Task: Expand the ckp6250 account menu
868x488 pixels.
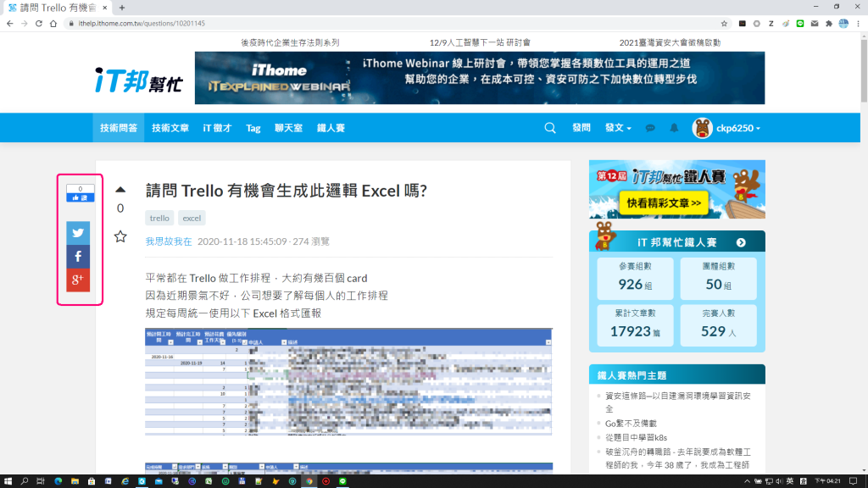Action: tap(738, 128)
